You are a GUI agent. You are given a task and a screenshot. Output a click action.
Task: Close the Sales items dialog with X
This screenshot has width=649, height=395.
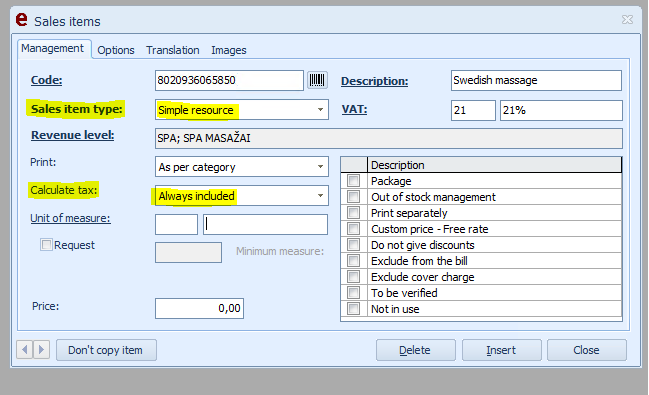[x=627, y=19]
